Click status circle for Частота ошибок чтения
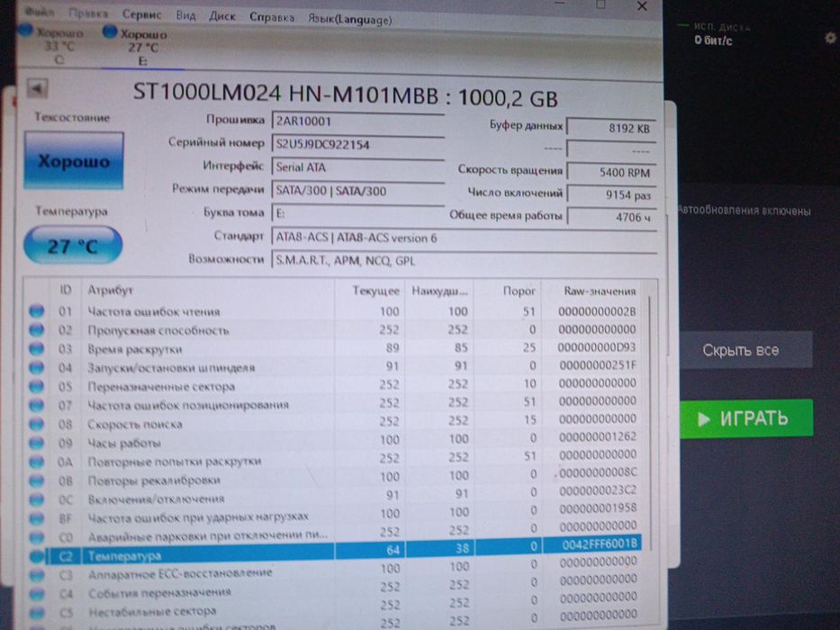Viewport: 840px width, 630px height. point(36,310)
